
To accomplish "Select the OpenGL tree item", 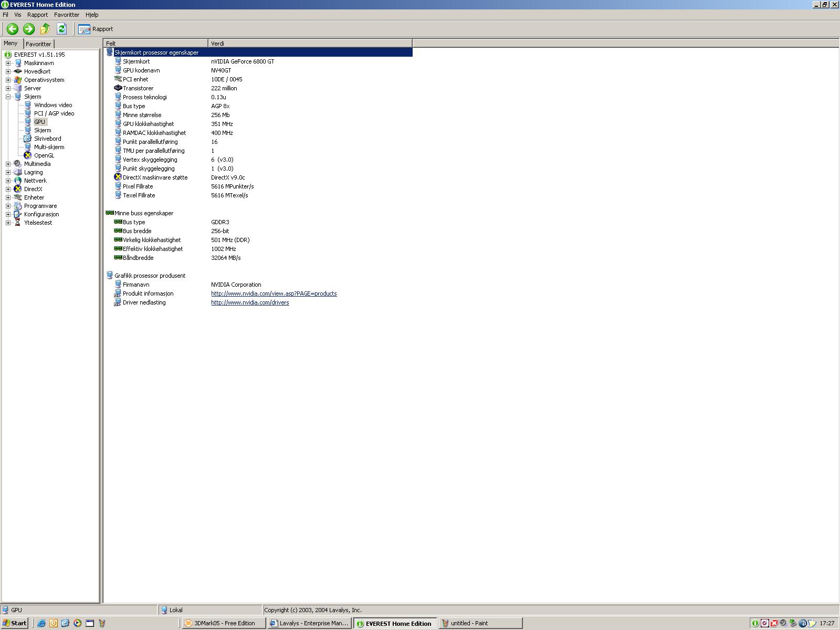I will click(x=44, y=155).
